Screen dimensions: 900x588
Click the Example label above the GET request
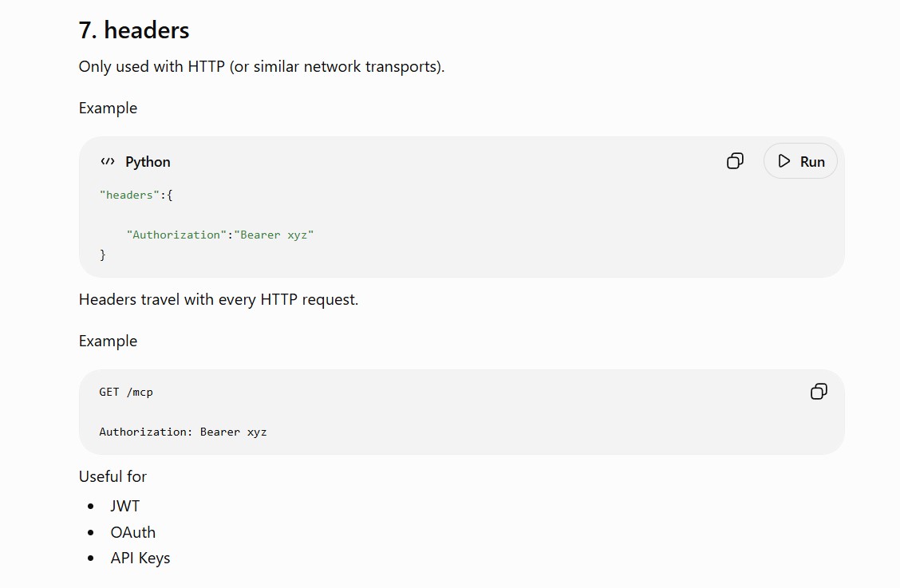(108, 341)
